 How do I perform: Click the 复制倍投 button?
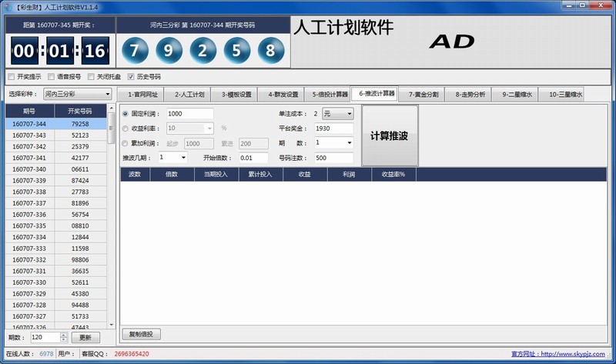(x=142, y=334)
